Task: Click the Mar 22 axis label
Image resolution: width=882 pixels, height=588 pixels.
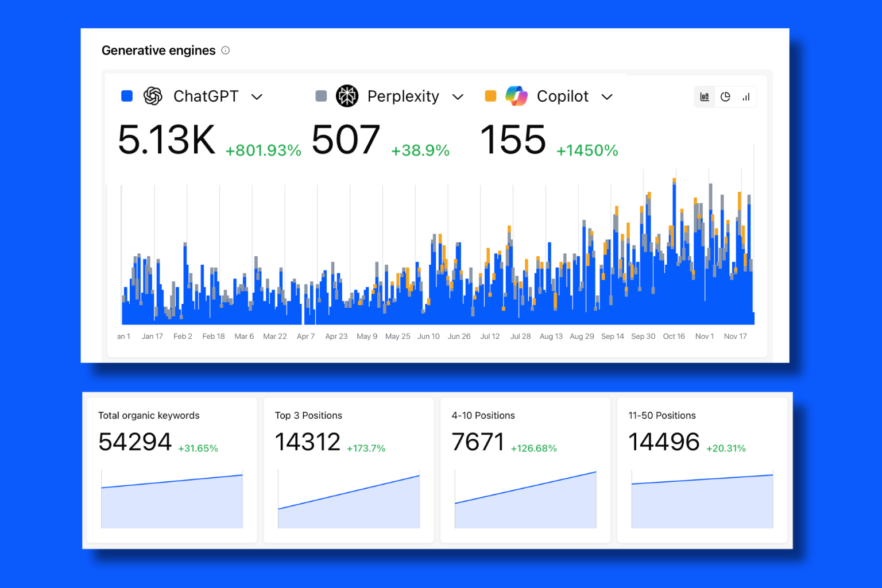Action: (x=275, y=336)
